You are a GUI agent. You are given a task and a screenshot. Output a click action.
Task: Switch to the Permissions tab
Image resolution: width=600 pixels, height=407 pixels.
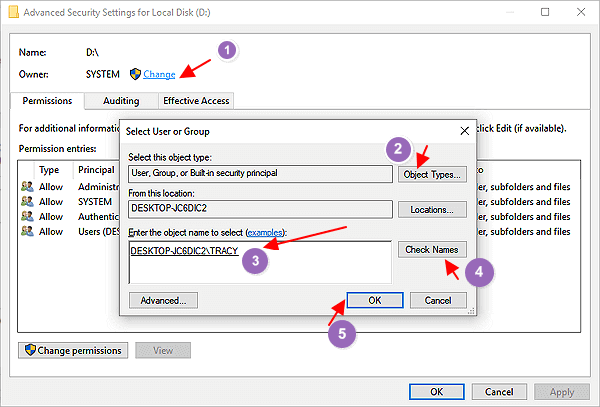[x=47, y=101]
